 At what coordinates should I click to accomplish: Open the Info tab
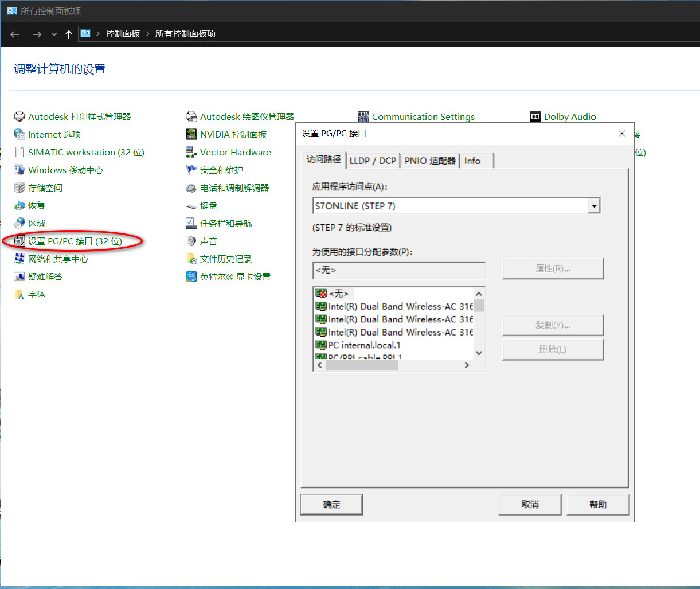472,161
